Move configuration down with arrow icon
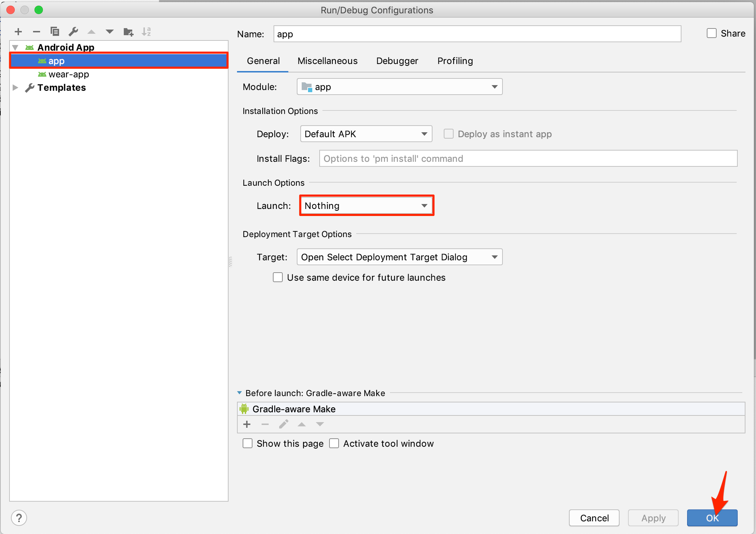Image resolution: width=756 pixels, height=534 pixels. [110, 32]
